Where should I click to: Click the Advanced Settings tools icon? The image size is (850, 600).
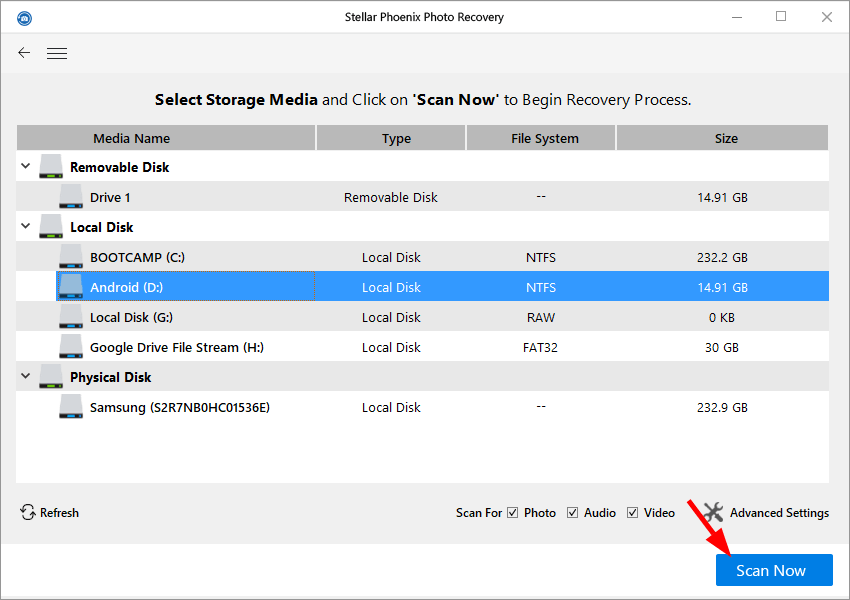pyautogui.click(x=713, y=512)
